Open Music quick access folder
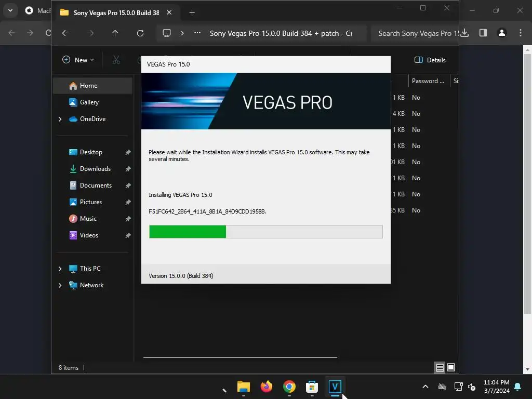 pyautogui.click(x=88, y=219)
